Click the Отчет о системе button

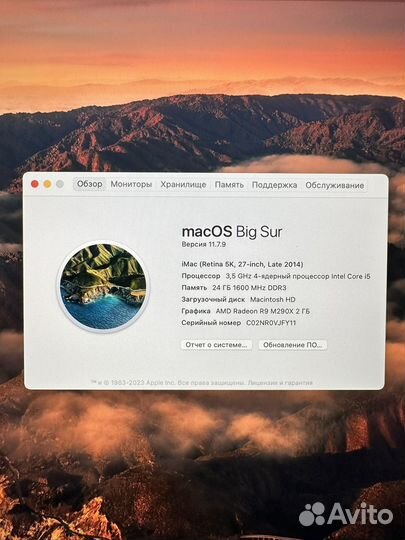[x=216, y=345]
